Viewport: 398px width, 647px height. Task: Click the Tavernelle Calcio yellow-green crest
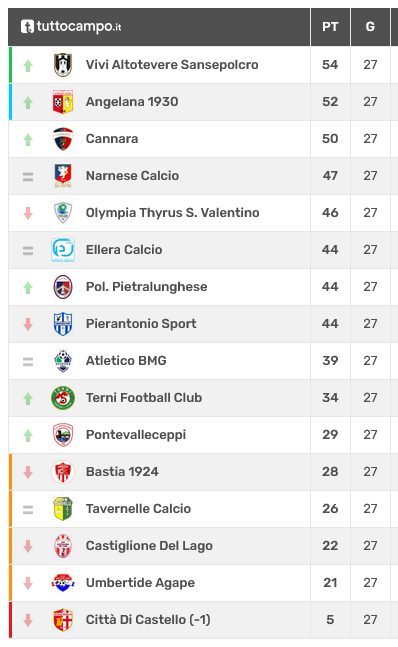[63, 509]
